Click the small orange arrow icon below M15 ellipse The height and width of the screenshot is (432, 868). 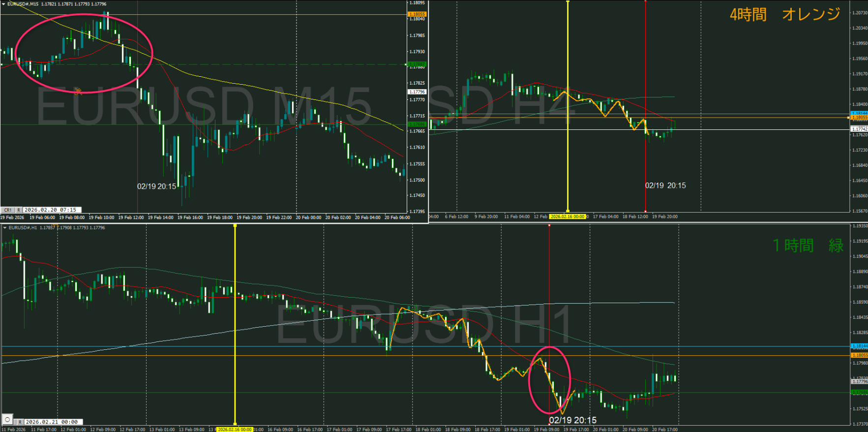pyautogui.click(x=78, y=91)
